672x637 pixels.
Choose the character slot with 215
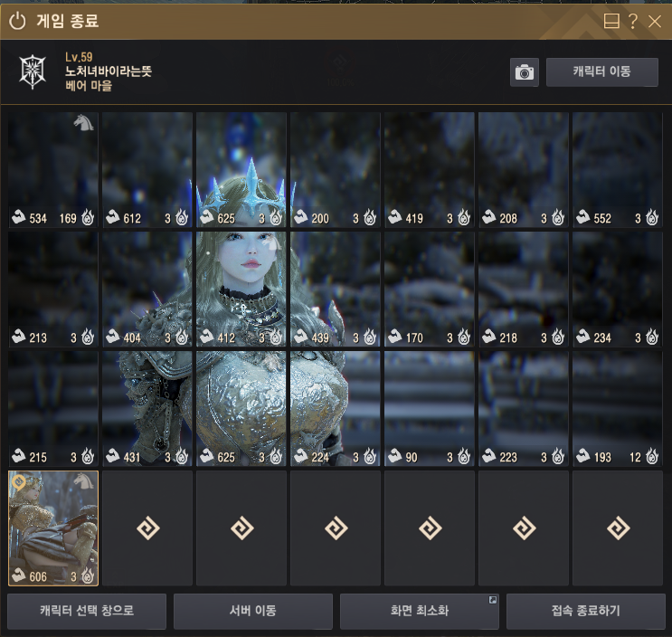[x=53, y=408]
